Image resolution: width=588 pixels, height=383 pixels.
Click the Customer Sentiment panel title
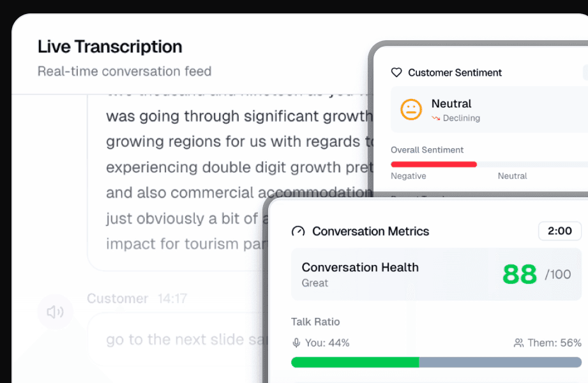point(455,73)
